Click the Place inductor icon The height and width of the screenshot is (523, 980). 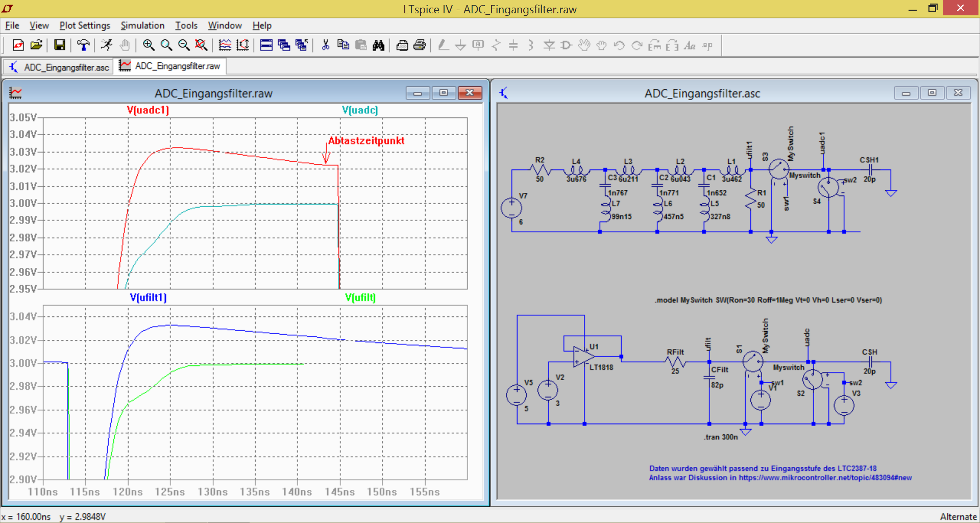pos(531,45)
